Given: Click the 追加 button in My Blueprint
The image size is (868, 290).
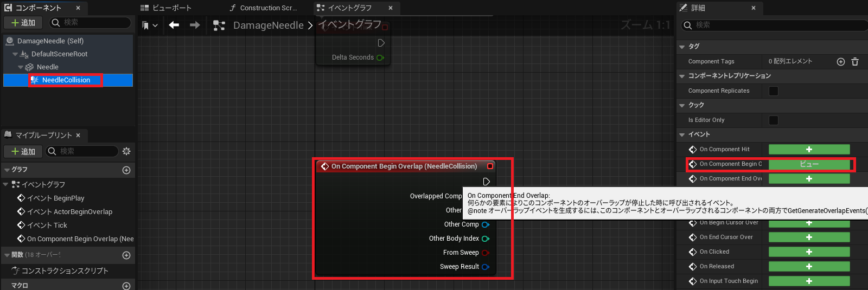Looking at the screenshot, I should 23,151.
